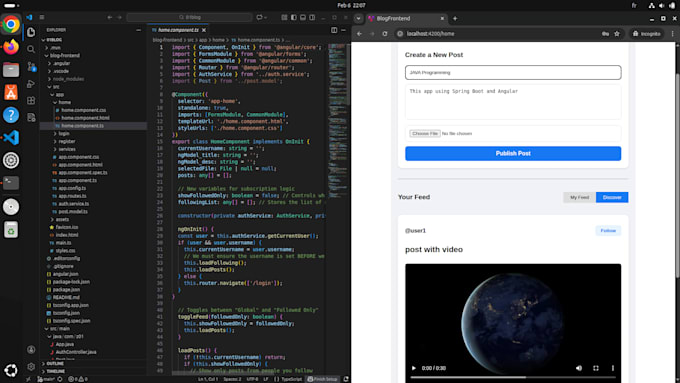
Task: Open Files manager from the Ubuntu dock
Action: [x=11, y=69]
